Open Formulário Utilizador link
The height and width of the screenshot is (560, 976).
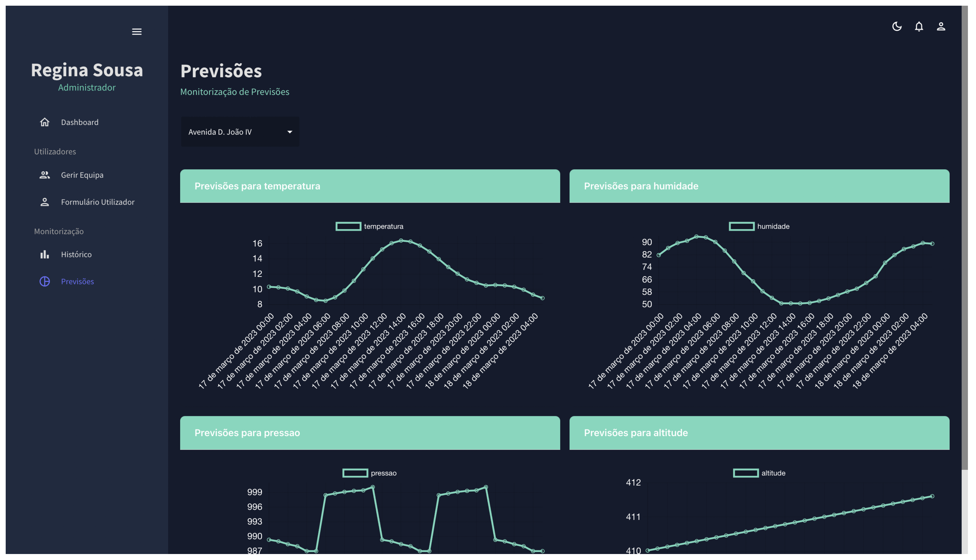tap(98, 202)
